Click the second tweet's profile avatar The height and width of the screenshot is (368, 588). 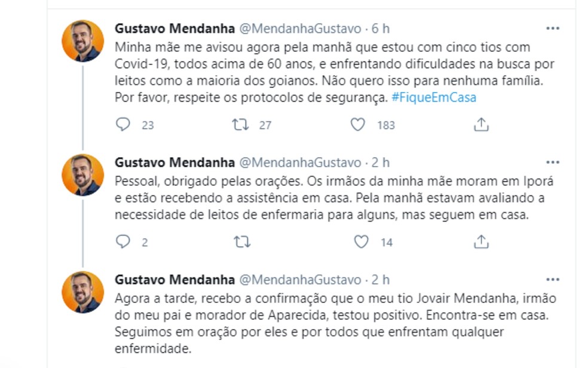click(83, 174)
